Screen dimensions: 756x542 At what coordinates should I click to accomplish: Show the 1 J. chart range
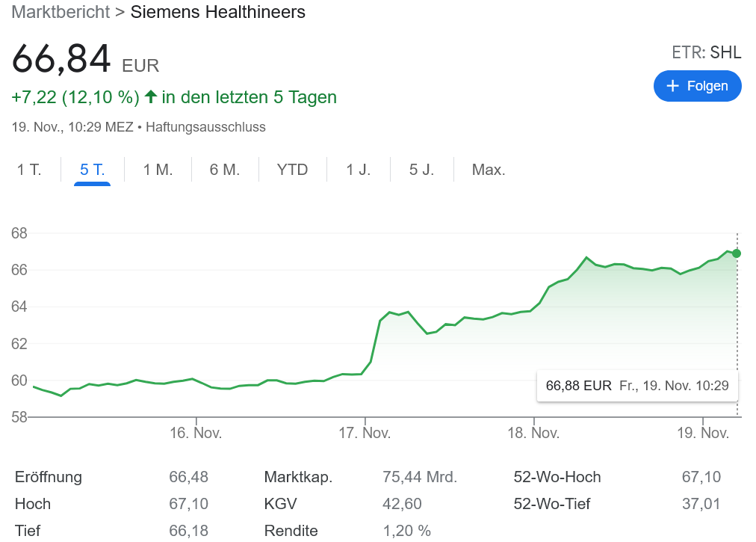point(358,170)
